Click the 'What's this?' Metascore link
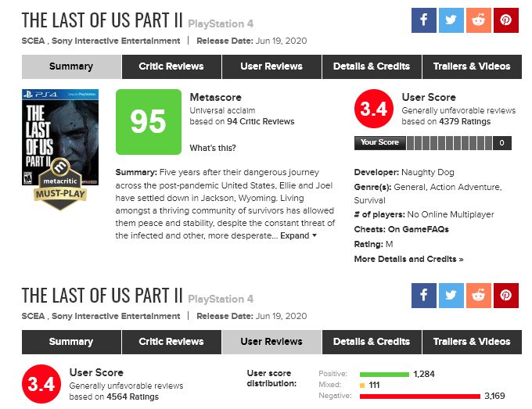 213,149
